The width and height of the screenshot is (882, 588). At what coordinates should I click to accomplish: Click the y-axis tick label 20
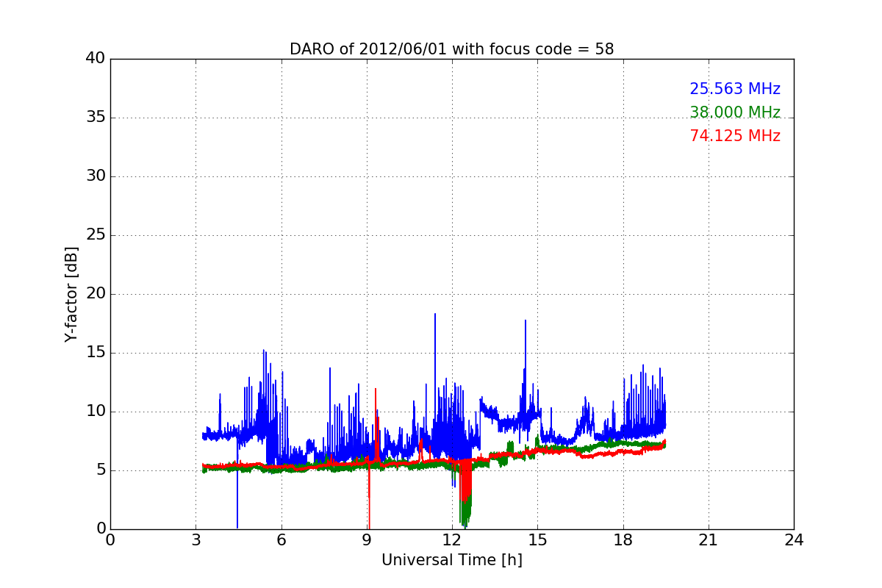[x=96, y=294]
